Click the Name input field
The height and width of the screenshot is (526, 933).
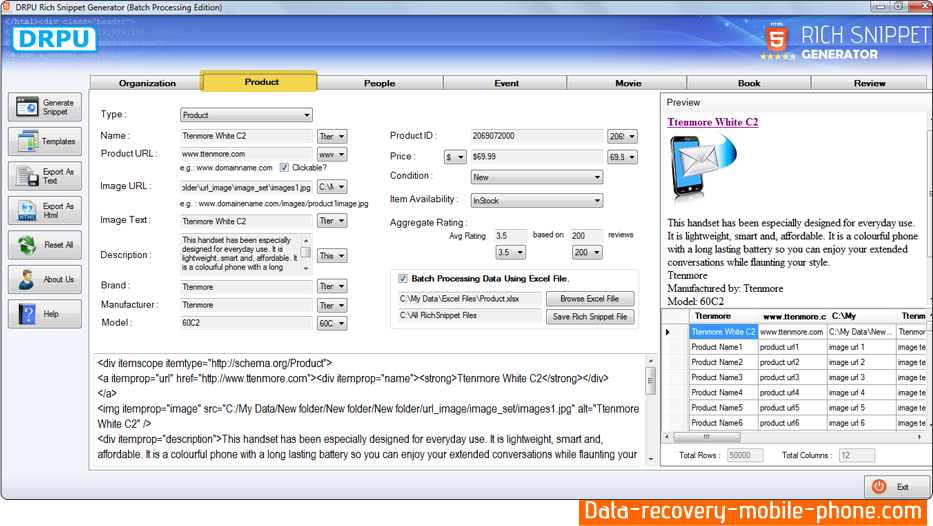(246, 136)
